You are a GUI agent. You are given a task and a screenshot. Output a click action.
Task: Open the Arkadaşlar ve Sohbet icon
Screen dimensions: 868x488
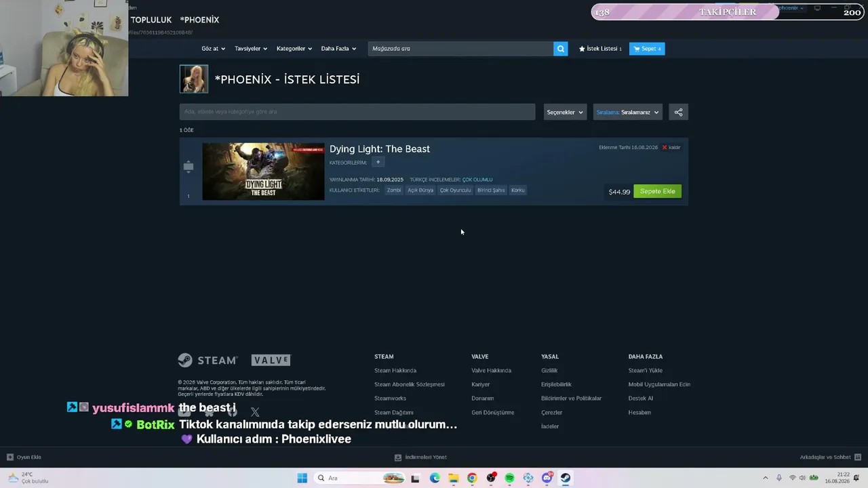(858, 457)
